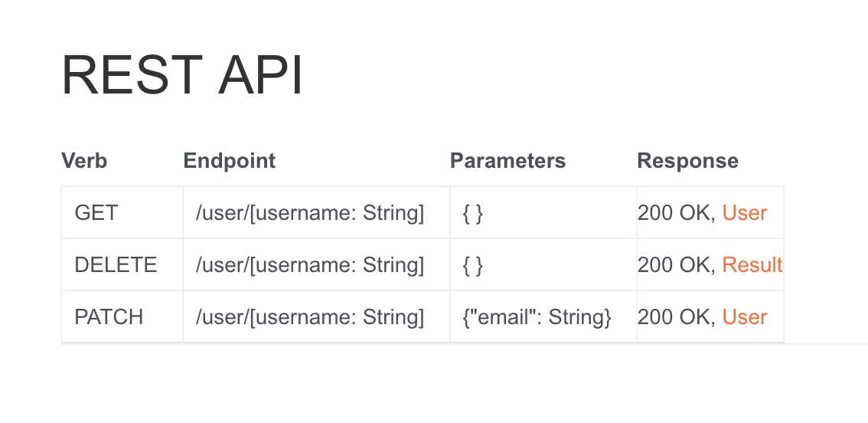Click the 200 OK text in GET row
The width and height of the screenshot is (868, 423).
pos(675,212)
